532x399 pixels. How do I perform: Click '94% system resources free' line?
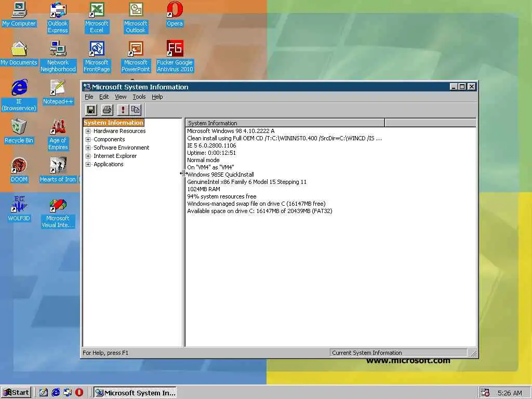pos(221,196)
